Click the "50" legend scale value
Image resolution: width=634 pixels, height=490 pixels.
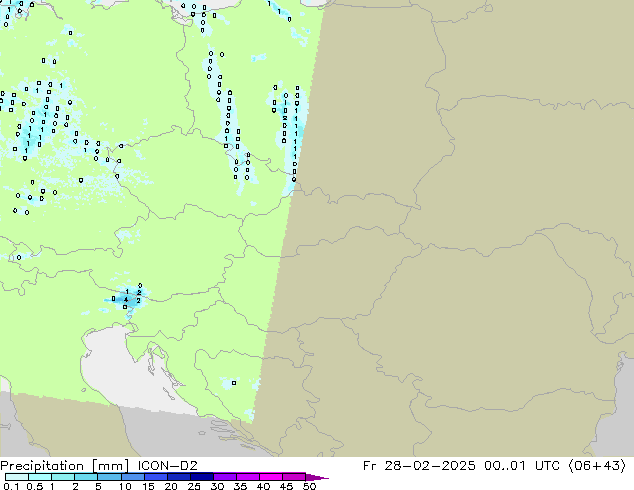point(309,486)
